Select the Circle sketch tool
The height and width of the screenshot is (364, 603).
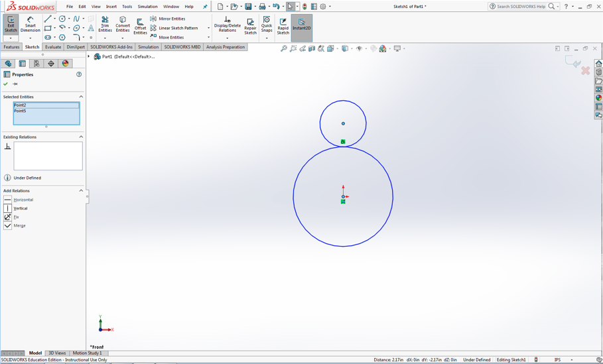click(62, 19)
